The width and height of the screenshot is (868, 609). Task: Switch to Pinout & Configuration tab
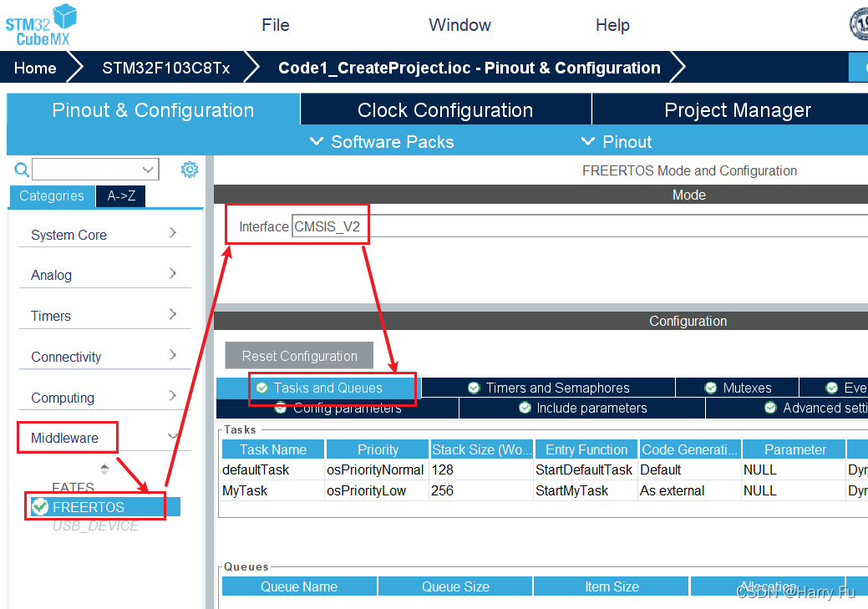click(x=154, y=109)
